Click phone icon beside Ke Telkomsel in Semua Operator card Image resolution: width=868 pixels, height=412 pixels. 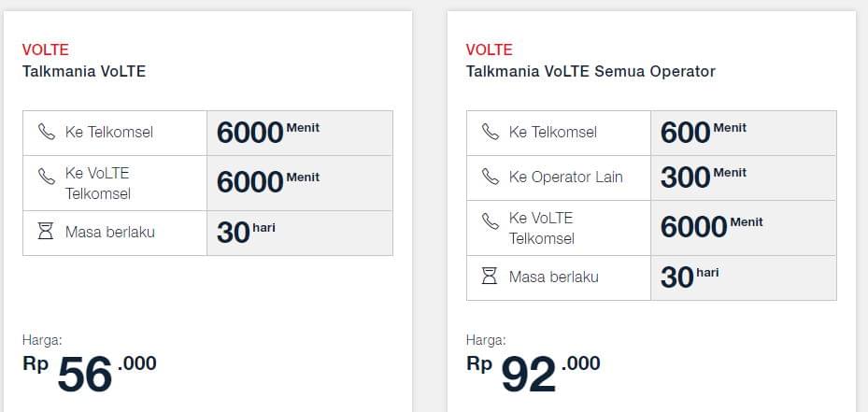(491, 132)
